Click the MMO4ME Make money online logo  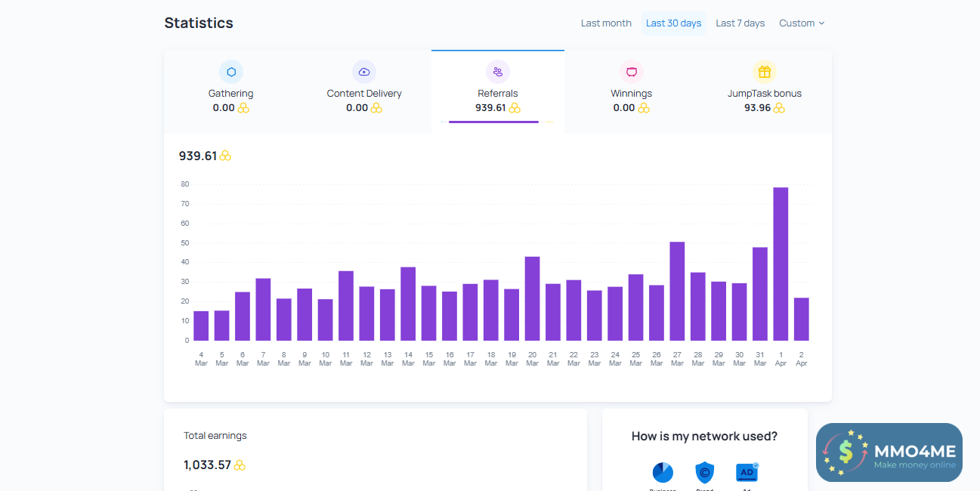pos(889,452)
